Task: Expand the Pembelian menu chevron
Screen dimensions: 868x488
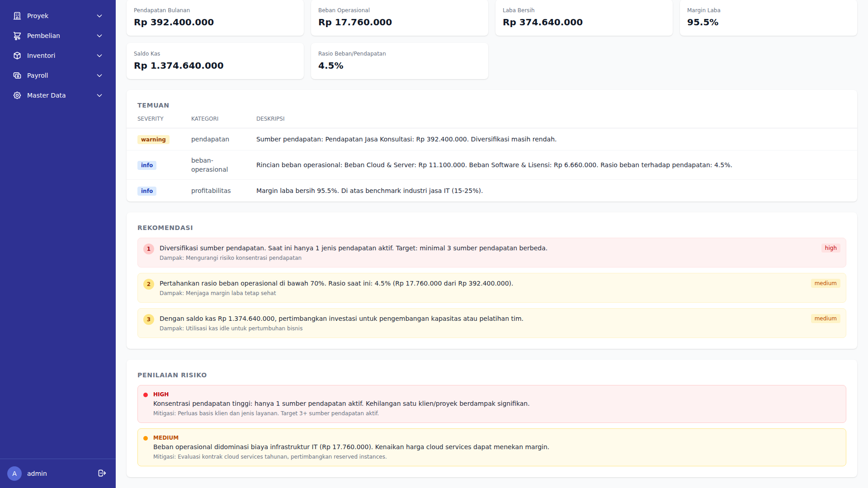Action: pyautogui.click(x=99, y=36)
